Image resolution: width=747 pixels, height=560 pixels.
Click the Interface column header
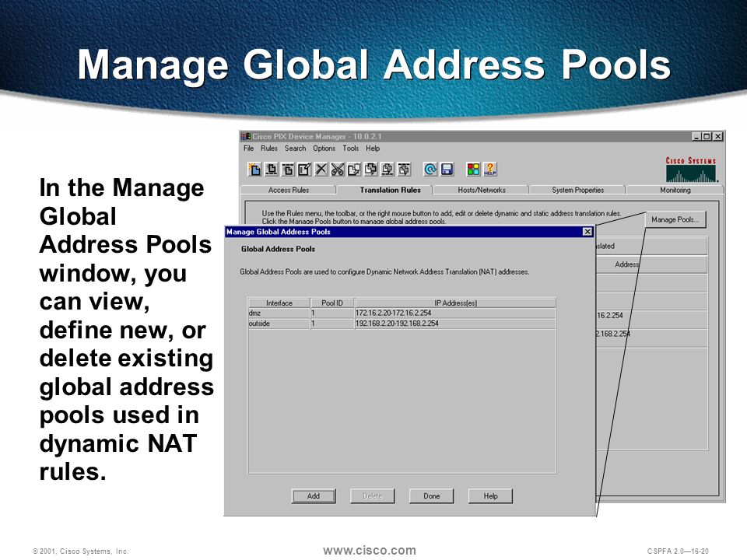pos(279,303)
